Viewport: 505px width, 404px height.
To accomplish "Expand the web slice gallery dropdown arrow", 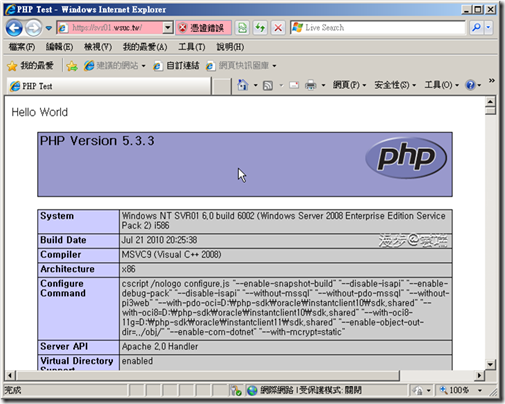I will point(274,66).
